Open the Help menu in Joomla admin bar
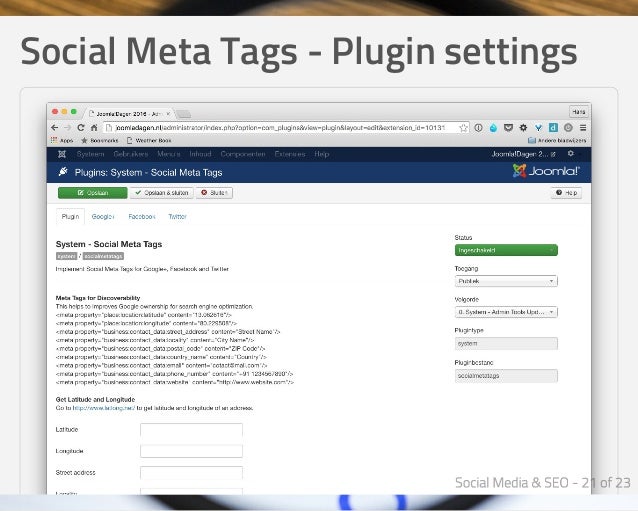This screenshot has width=638, height=511. [x=321, y=154]
